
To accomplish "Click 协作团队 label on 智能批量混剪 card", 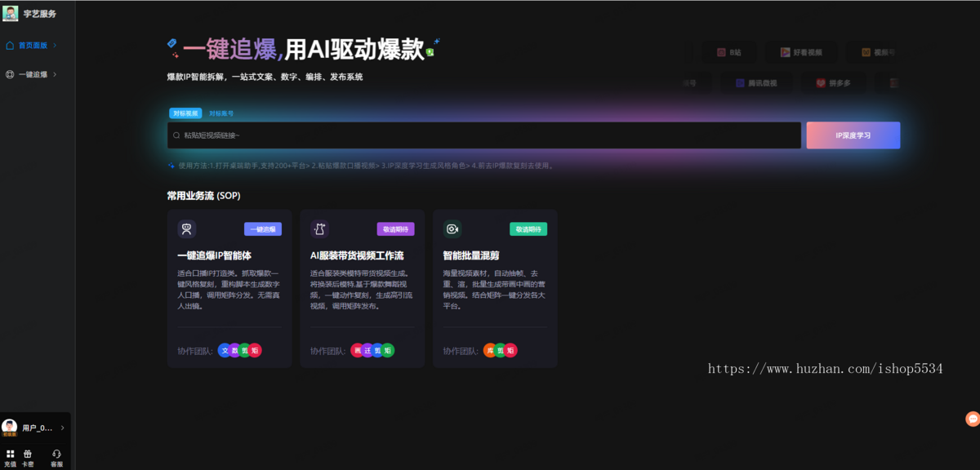I will 461,351.
